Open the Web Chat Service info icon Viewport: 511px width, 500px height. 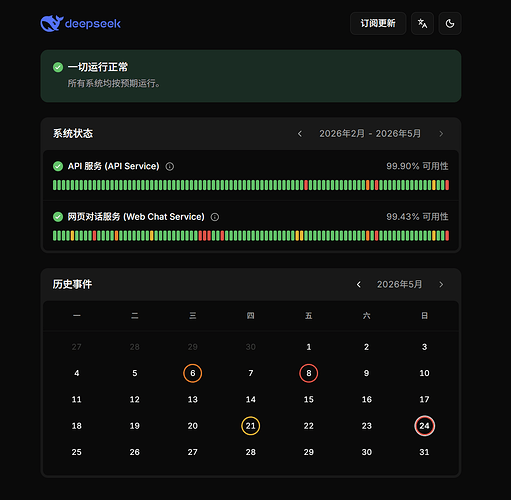[215, 217]
